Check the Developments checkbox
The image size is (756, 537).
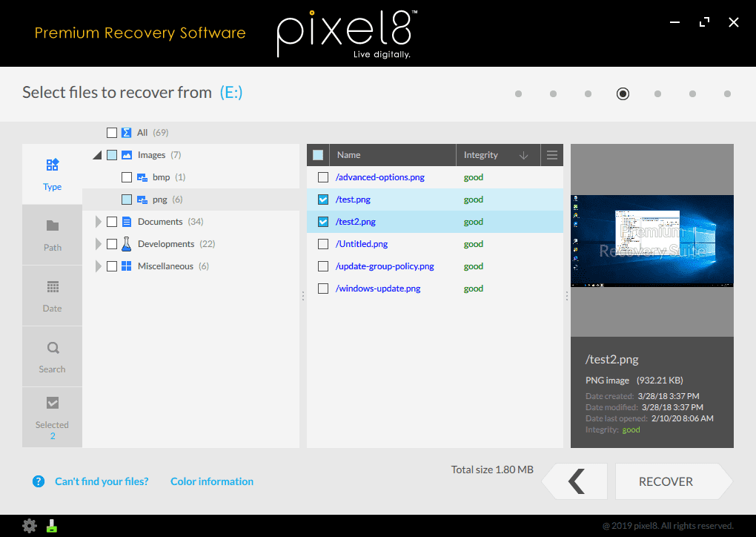click(112, 243)
